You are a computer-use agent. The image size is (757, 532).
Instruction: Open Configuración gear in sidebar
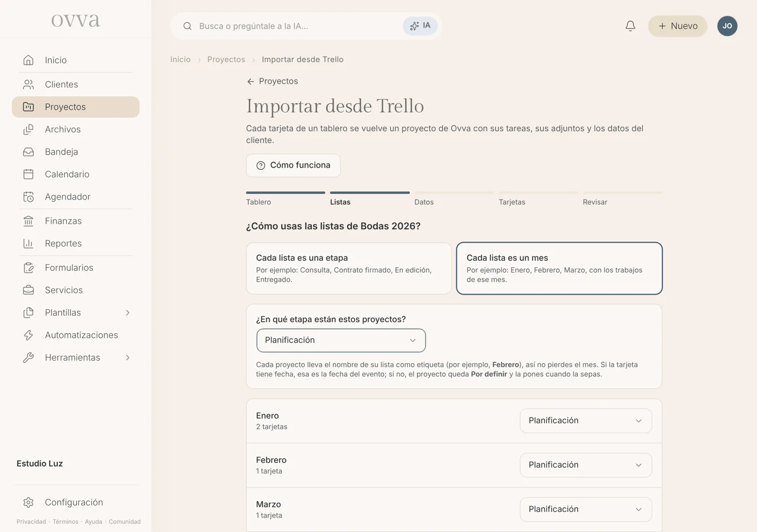[76, 502]
